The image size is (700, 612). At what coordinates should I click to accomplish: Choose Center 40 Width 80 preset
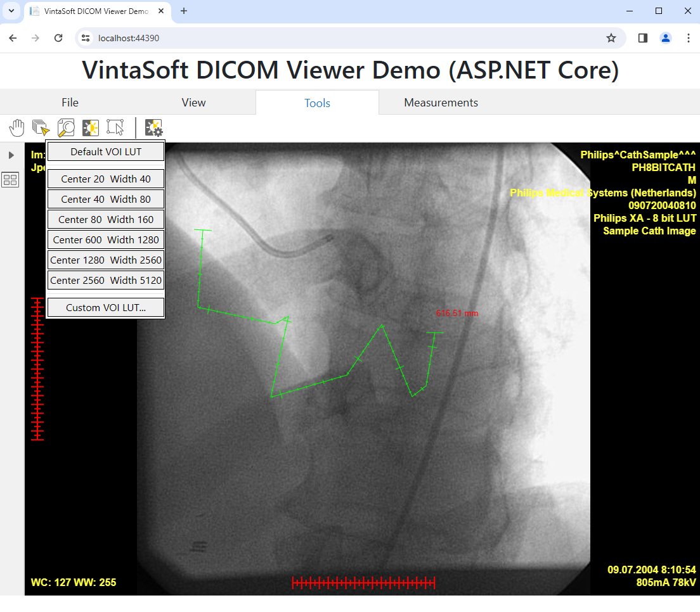(106, 200)
